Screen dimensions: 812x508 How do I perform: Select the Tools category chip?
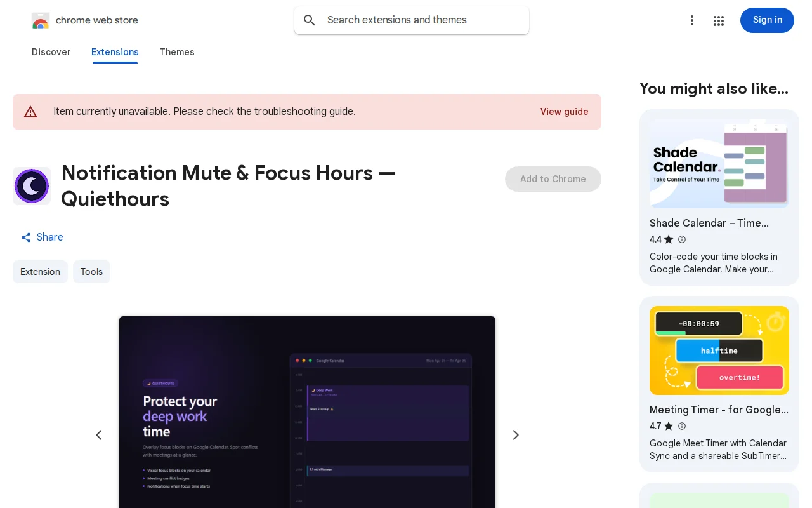pyautogui.click(x=91, y=272)
